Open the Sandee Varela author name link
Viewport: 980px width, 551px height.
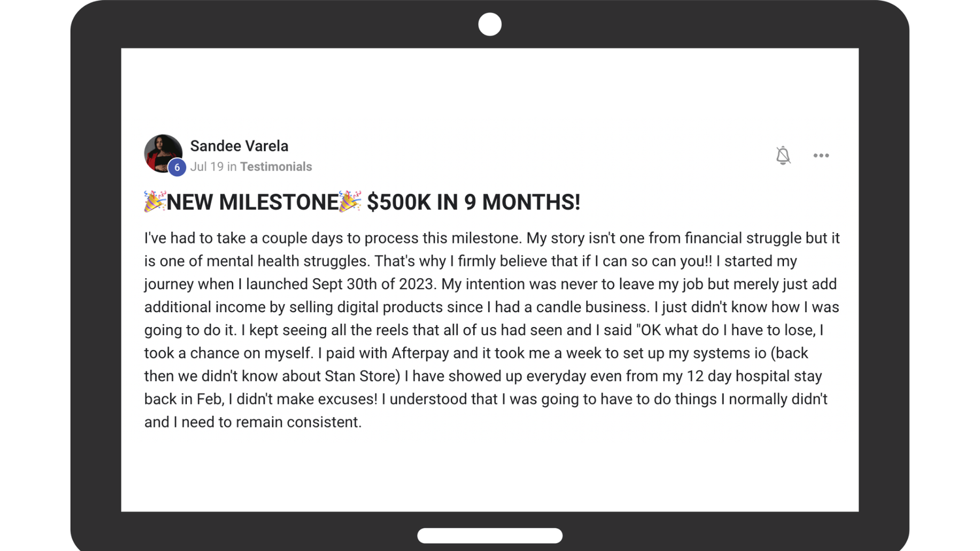[239, 146]
